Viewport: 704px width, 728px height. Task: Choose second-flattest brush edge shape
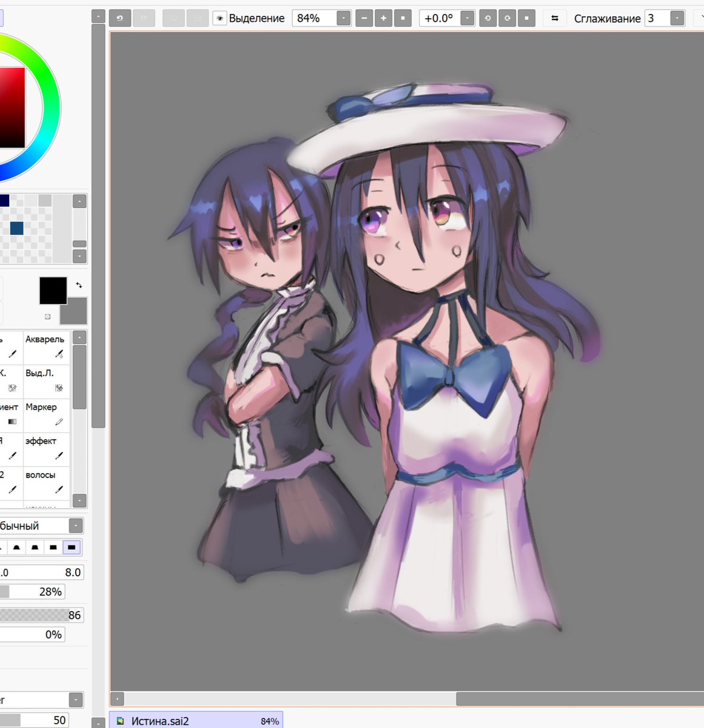[x=53, y=547]
